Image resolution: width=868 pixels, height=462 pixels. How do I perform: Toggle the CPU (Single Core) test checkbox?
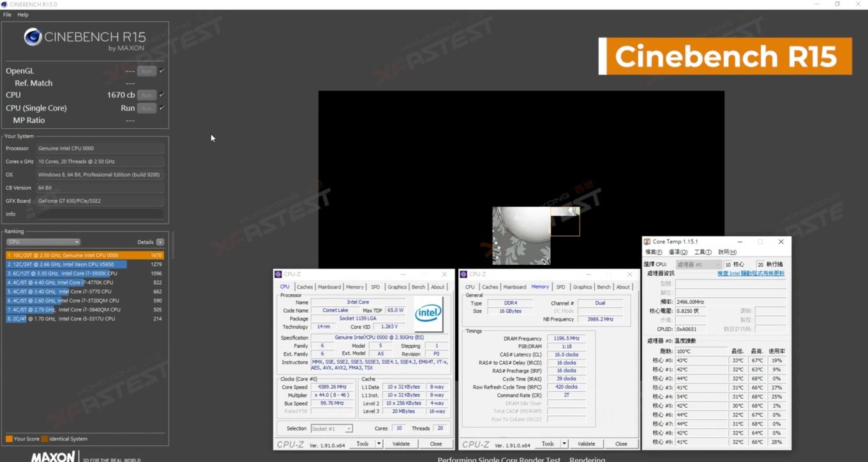(161, 108)
